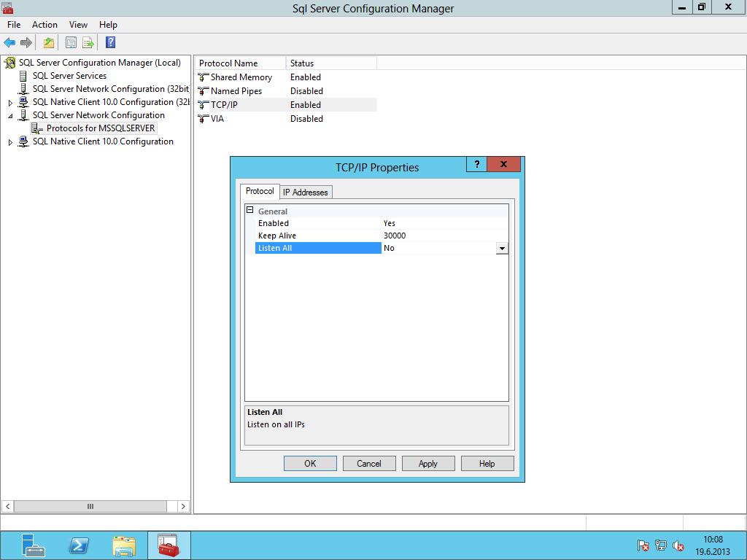This screenshot has height=560, width=747.
Task: Click the red toolbox taskbar icon
Action: tap(169, 545)
